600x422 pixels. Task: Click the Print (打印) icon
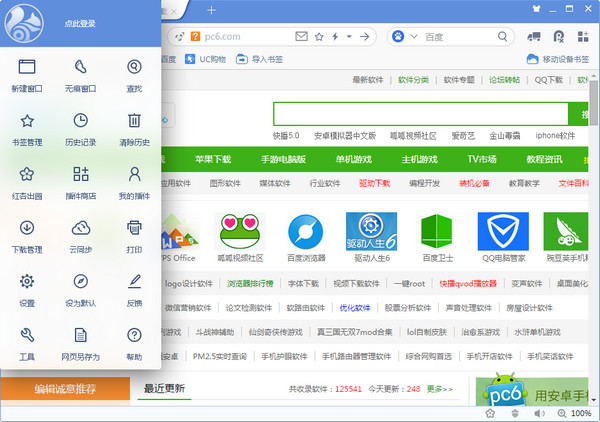tap(134, 228)
